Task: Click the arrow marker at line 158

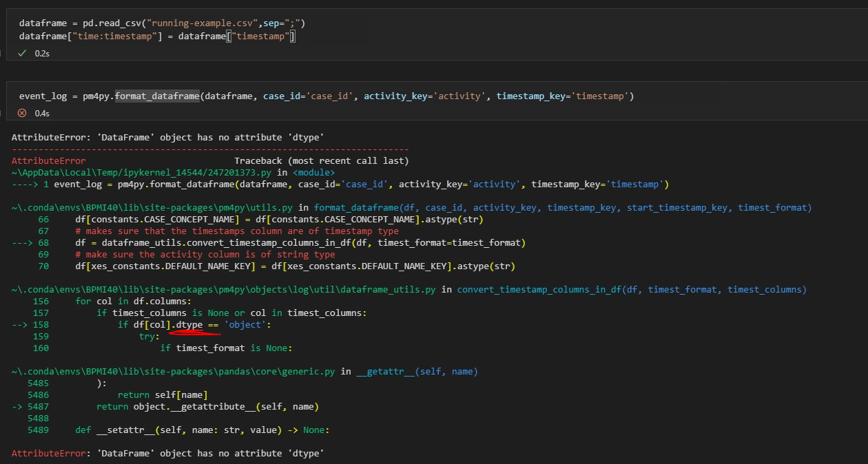Action: (21, 324)
